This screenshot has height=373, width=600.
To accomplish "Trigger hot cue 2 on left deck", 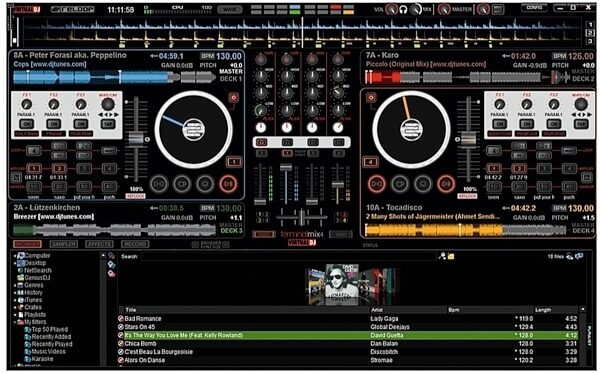I will tap(59, 168).
